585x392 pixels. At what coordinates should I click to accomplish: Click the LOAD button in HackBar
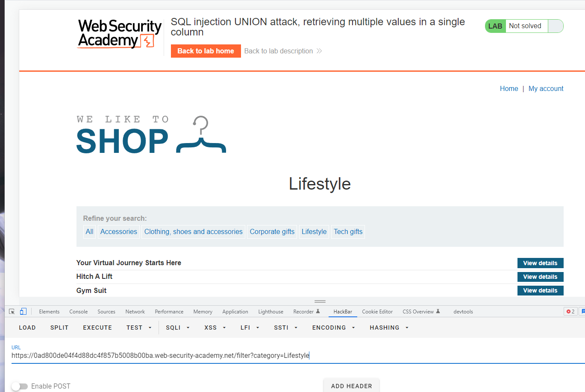click(27, 328)
